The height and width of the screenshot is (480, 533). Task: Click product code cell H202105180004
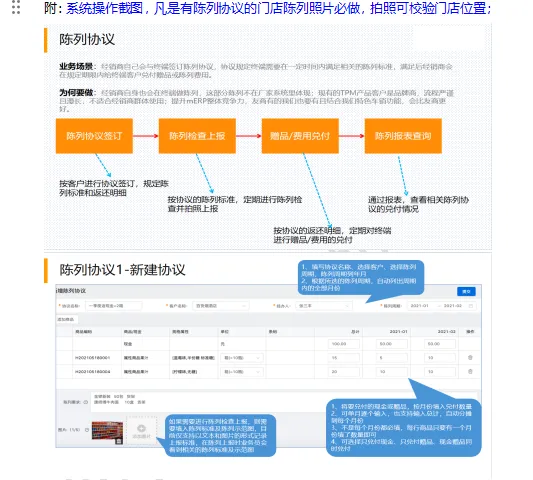[x=92, y=372]
